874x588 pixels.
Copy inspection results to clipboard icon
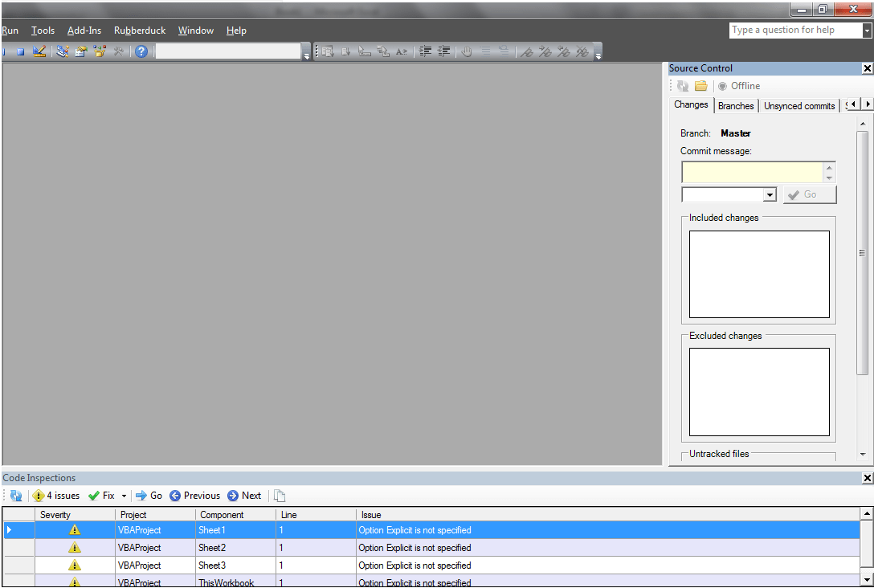(280, 496)
